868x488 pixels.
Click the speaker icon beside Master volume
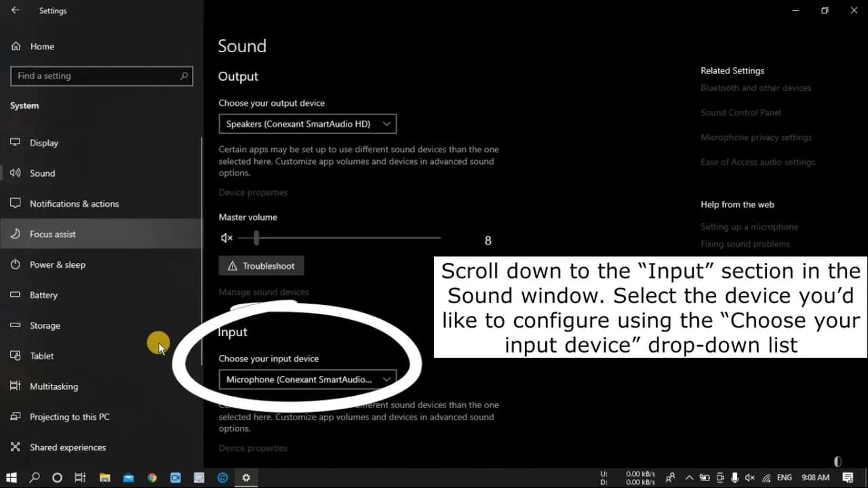coord(226,238)
